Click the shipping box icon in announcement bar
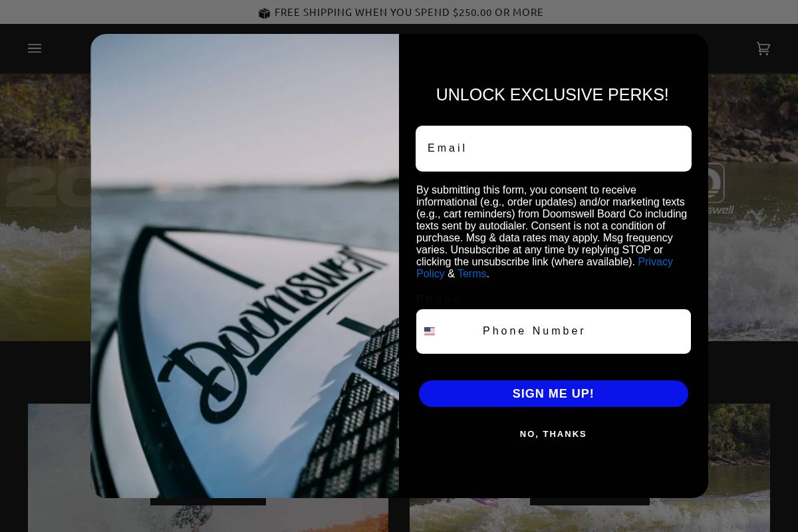The image size is (798, 532). [264, 13]
